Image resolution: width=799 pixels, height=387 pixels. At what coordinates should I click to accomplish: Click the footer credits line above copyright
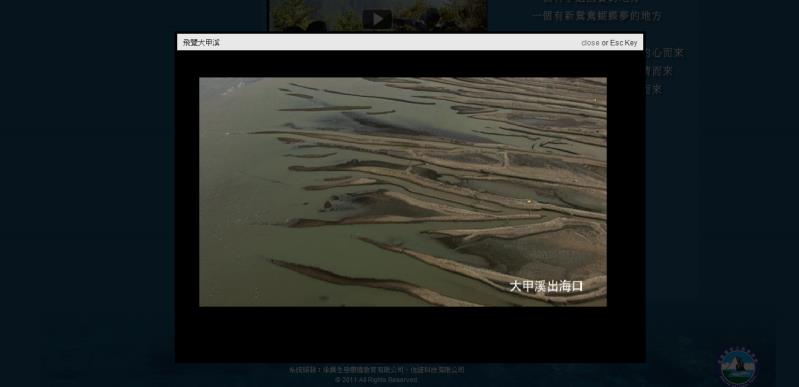pos(377,370)
